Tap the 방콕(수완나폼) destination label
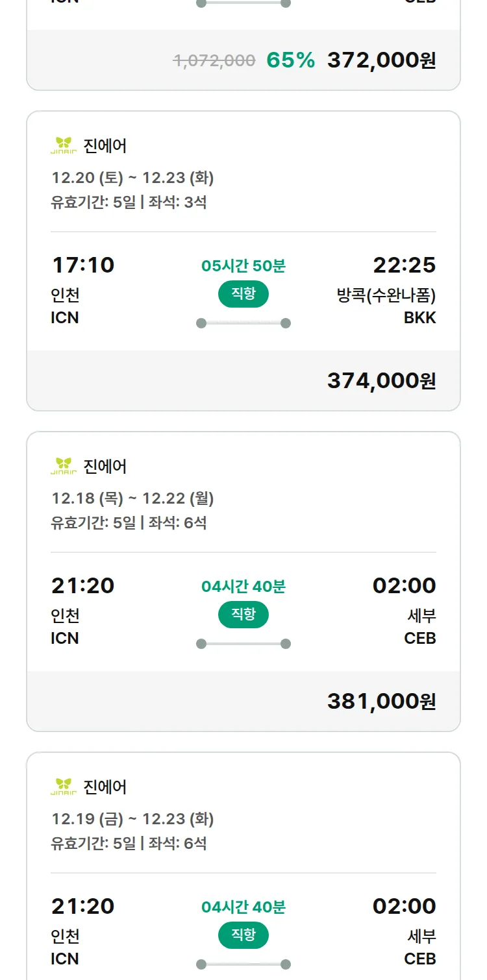Screen dimensions: 487x980 tap(386, 295)
